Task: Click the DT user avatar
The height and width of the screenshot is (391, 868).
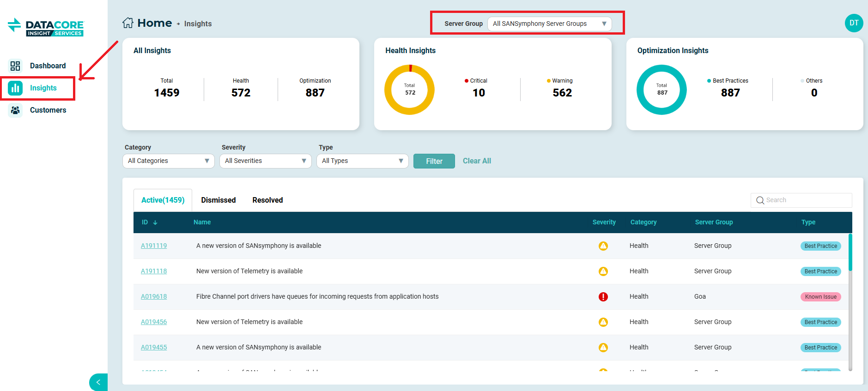Action: (x=854, y=23)
